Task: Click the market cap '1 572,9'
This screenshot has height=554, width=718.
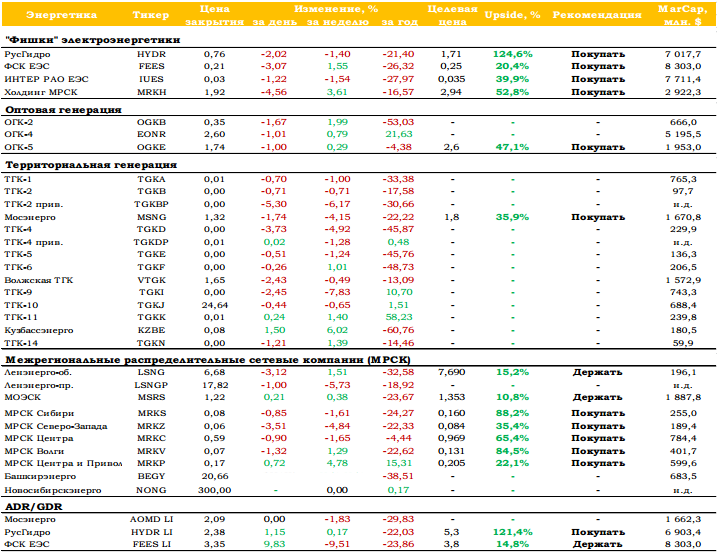Action: coord(683,280)
